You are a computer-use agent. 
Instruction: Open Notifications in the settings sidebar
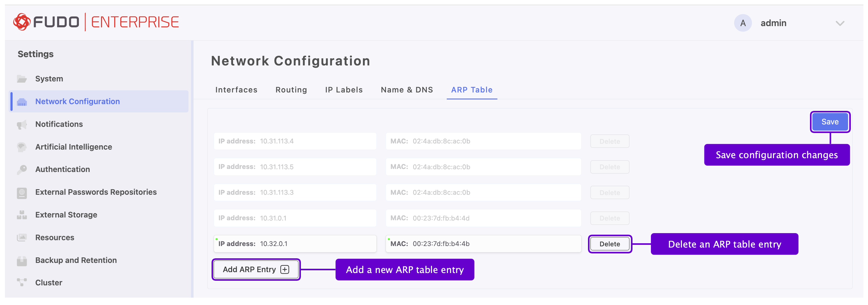59,124
